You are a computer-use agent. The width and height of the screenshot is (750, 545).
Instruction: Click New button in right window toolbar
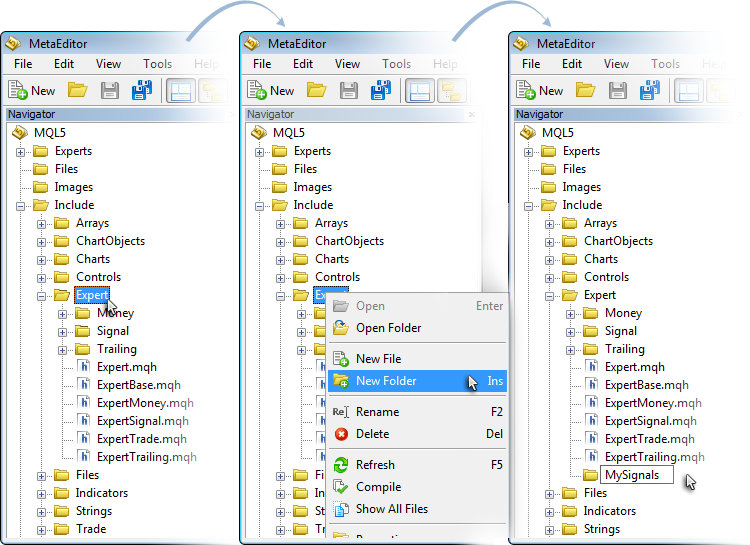click(x=540, y=90)
